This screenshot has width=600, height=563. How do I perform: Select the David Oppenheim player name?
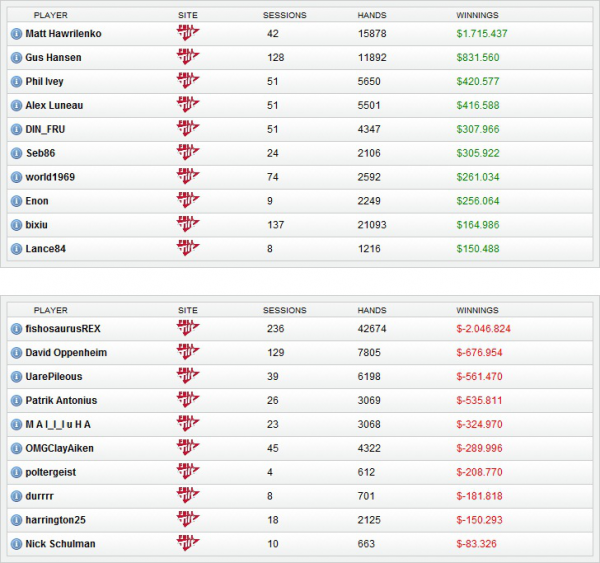point(66,353)
